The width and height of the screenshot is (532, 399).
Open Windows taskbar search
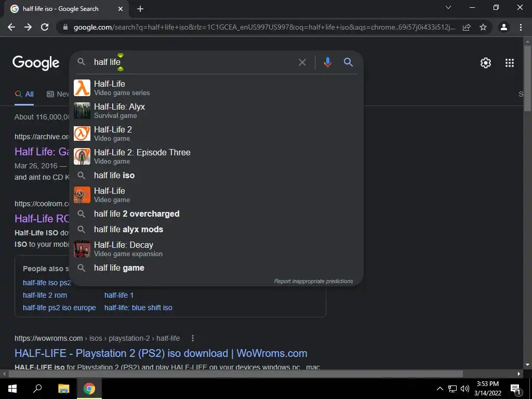[37, 388]
